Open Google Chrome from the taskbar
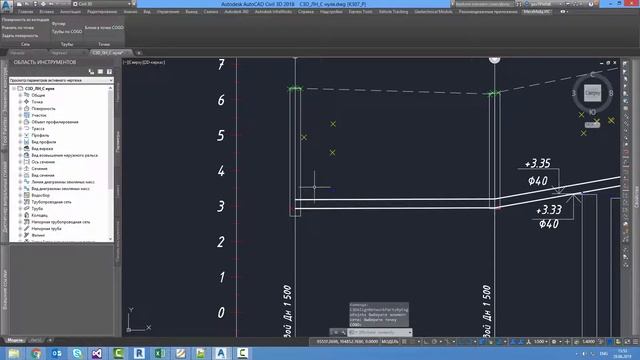 tap(36, 353)
